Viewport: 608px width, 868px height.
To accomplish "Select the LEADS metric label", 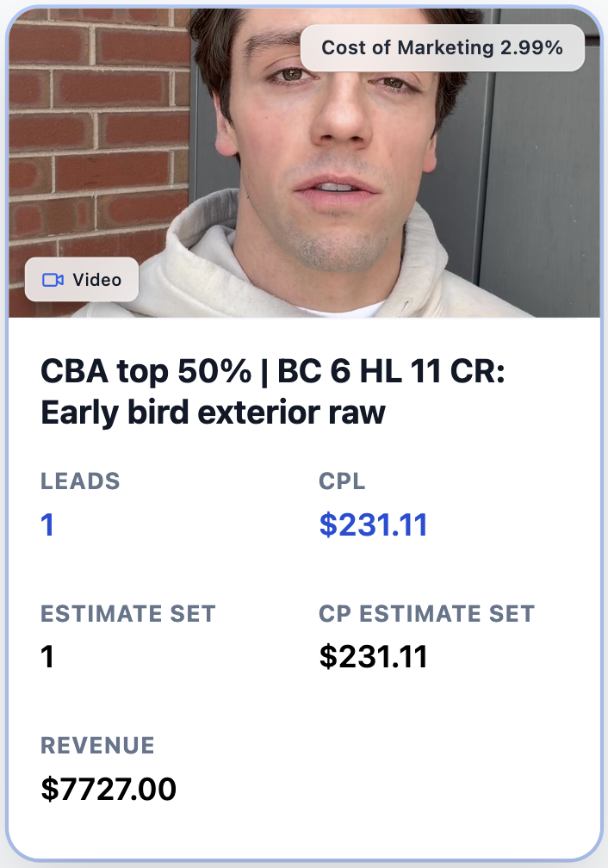I will [x=81, y=482].
